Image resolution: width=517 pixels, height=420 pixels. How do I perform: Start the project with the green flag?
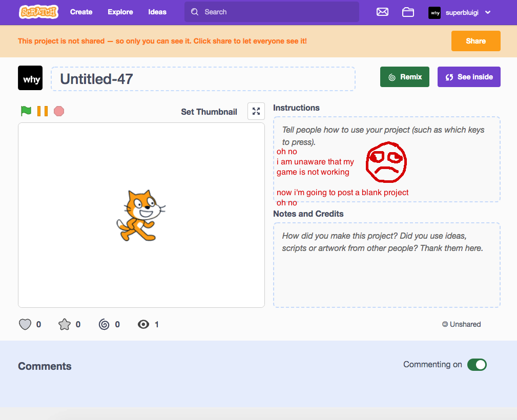click(26, 111)
